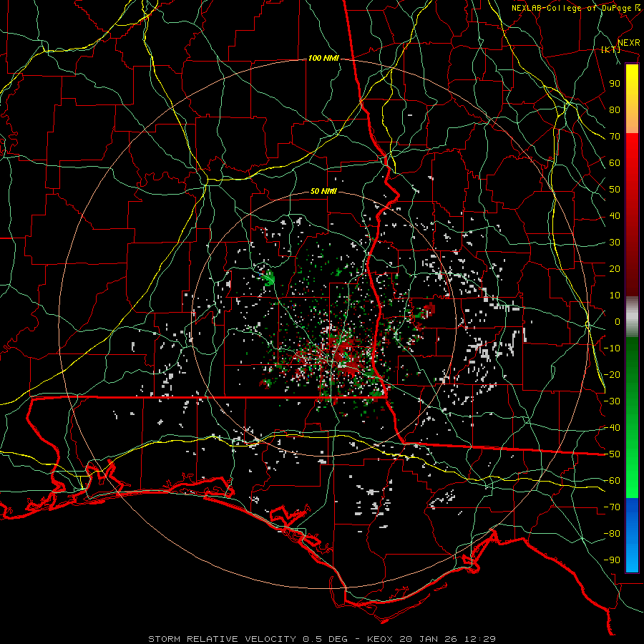The image size is (644, 644).
Task: Click the "100 NMI" range ring label
Action: point(323,59)
